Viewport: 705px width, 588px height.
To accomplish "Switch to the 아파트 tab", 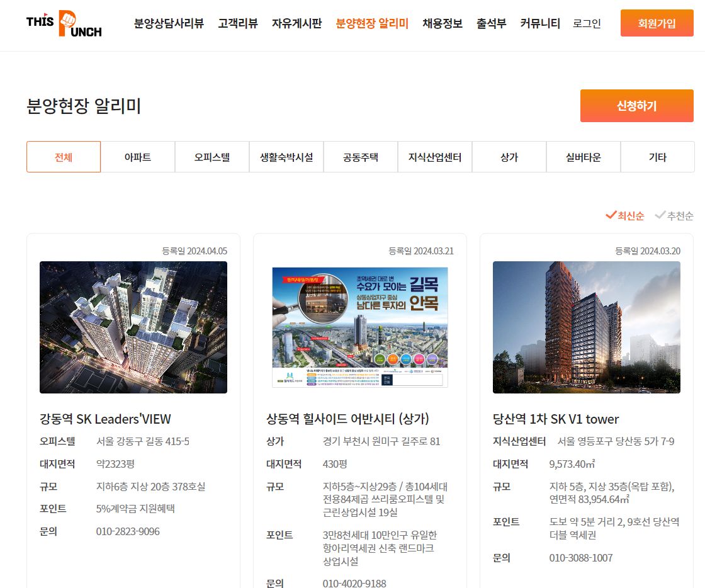I will coord(137,157).
